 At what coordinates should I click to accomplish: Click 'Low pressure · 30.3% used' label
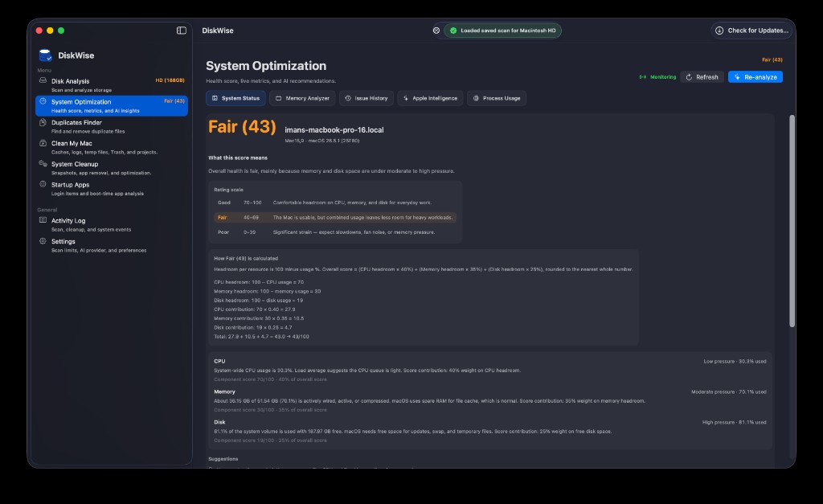pos(735,361)
